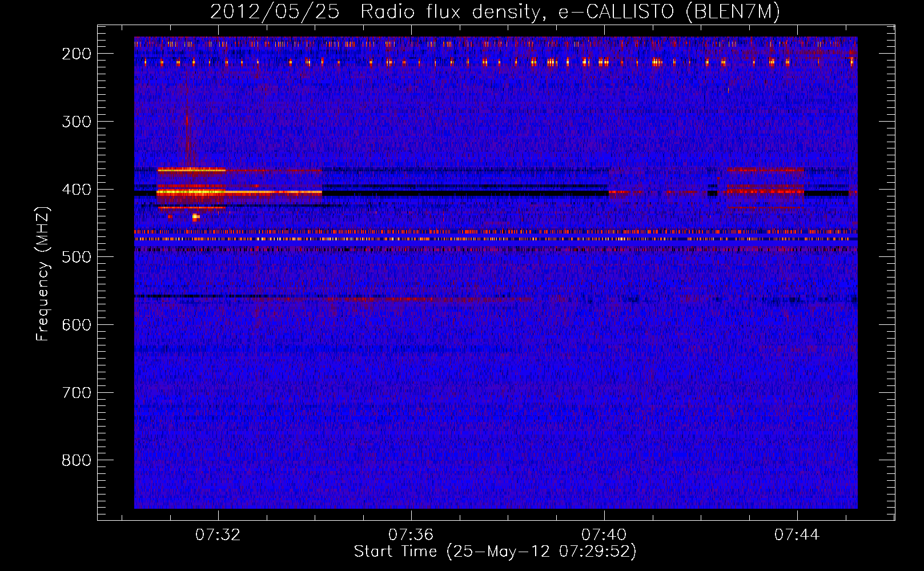Select the 200 frequency tick label
The width and height of the screenshot is (924, 571).
pos(77,54)
